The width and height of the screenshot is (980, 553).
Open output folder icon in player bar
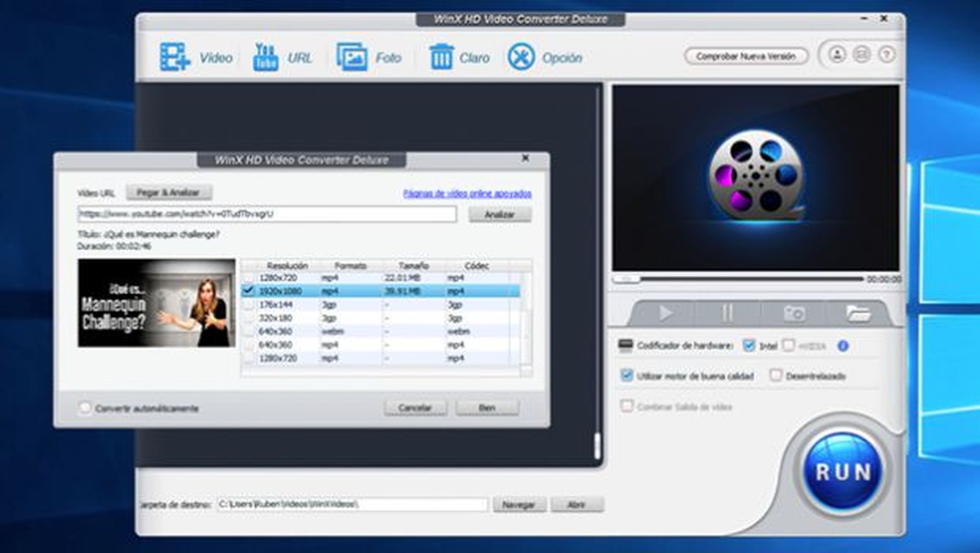click(859, 313)
